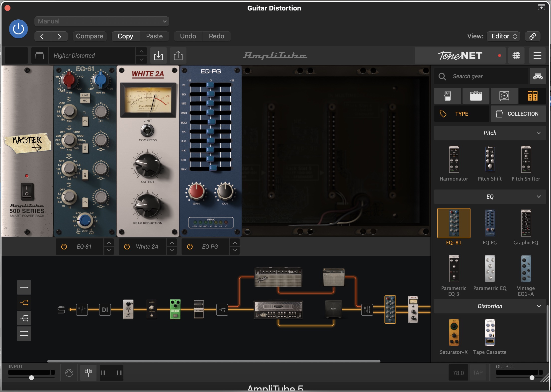Open ToneNET panel
Image resolution: width=551 pixels, height=392 pixels.
click(460, 55)
